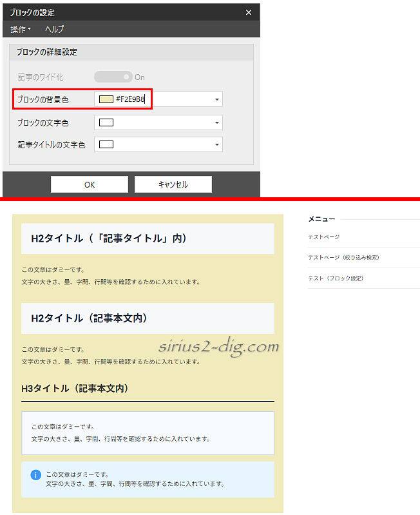
Task: Expand the 記事タイトルの文字色 dropdown arrow
Action: pyautogui.click(x=216, y=144)
